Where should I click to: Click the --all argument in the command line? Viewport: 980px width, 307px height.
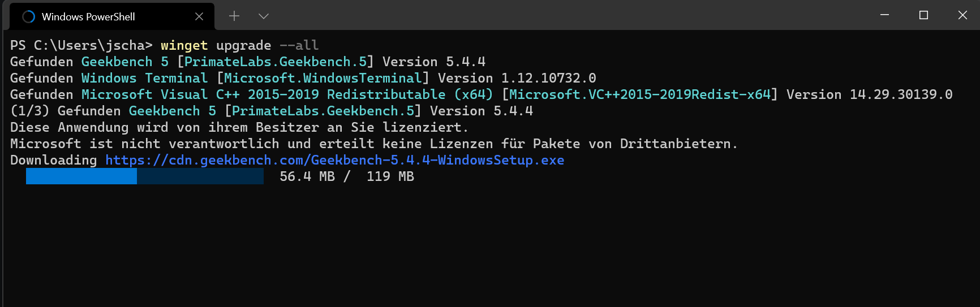coord(299,45)
